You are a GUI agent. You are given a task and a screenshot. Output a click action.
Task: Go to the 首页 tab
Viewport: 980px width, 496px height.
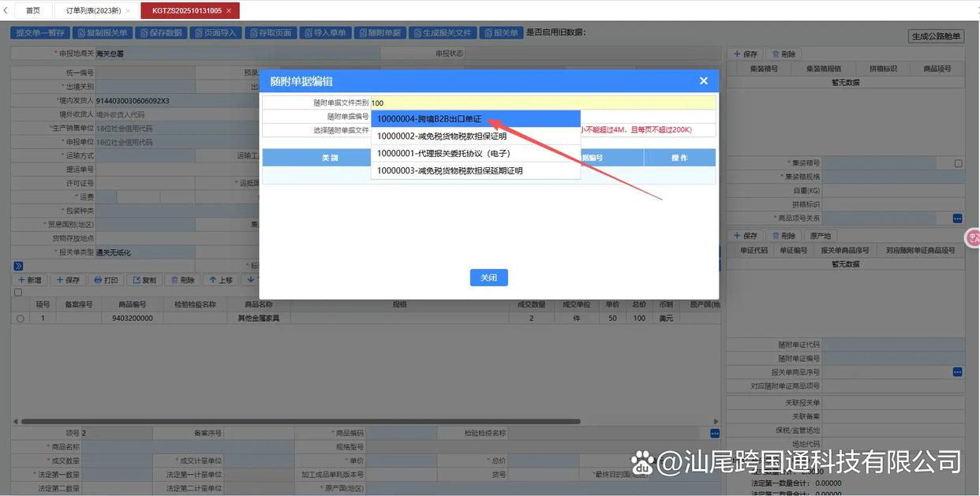[32, 10]
